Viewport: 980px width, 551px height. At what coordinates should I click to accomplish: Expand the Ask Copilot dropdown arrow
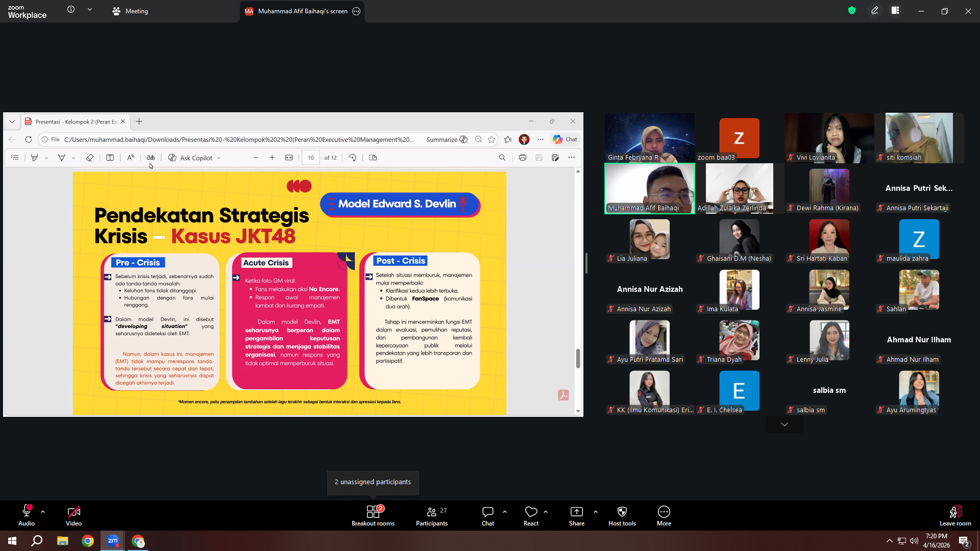tap(219, 158)
